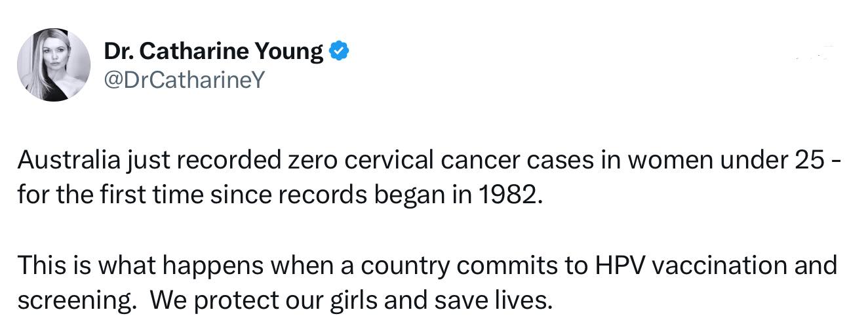
Task: Click the blue verified checkmark badge
Action: click(x=338, y=50)
